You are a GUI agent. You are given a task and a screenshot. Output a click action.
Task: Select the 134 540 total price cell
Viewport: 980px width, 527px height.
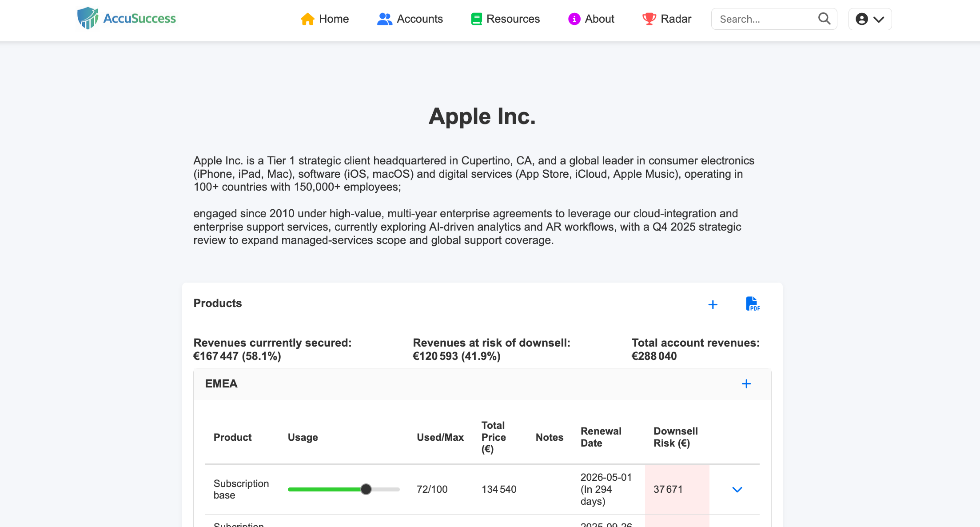[499, 489]
